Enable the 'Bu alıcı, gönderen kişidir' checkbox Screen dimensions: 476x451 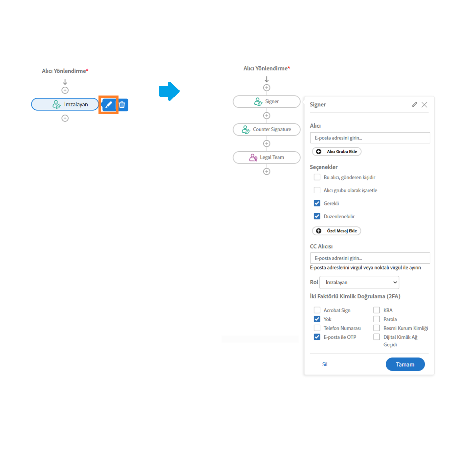pos(317,177)
